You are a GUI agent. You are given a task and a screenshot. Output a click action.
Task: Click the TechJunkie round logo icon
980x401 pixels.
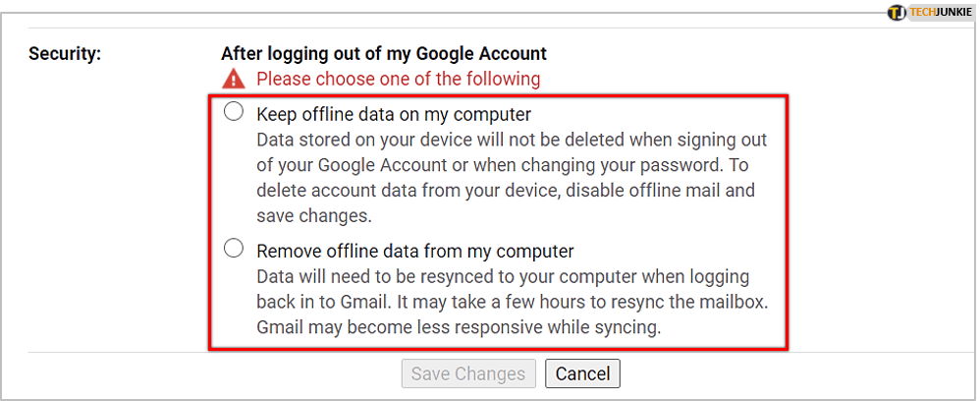(x=896, y=13)
